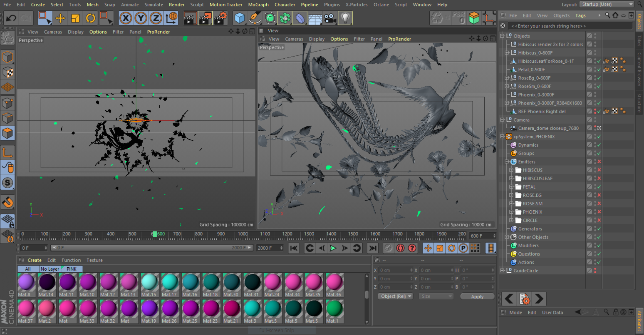The image size is (644, 335).
Task: Toggle Parameter keyframe P button
Action: click(x=463, y=248)
